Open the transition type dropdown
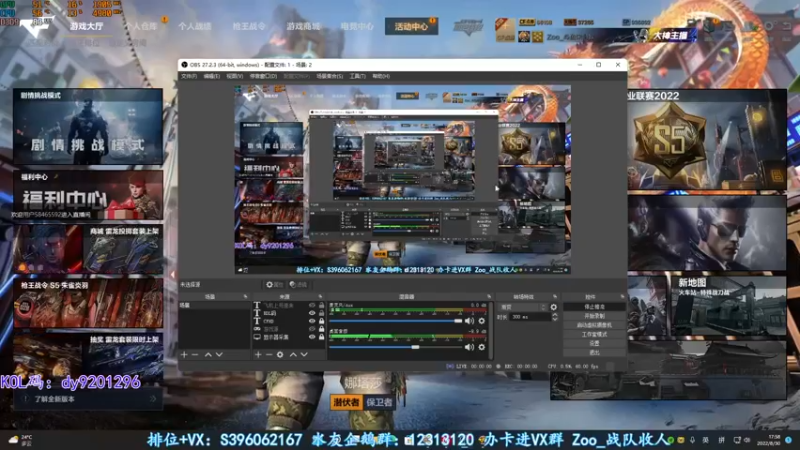The width and height of the screenshot is (800, 450). click(x=522, y=307)
